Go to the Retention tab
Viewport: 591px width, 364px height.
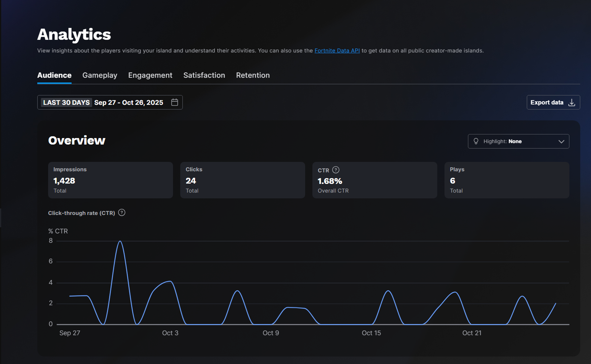point(253,75)
